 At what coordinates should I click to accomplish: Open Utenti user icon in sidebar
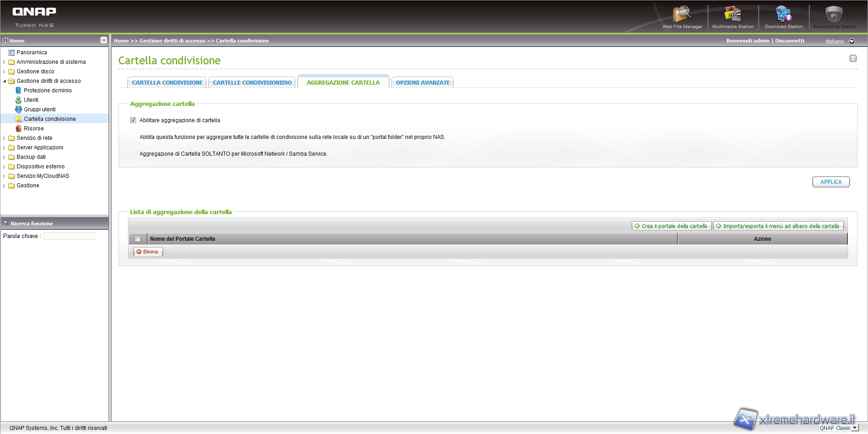click(19, 100)
